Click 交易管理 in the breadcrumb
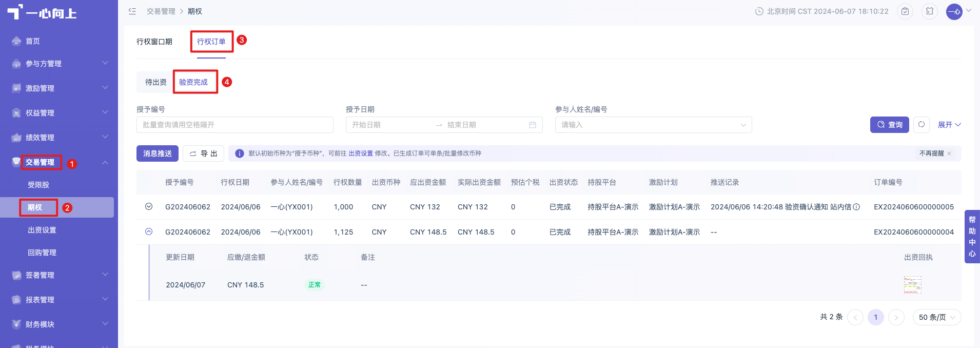980x348 pixels. 161,11
